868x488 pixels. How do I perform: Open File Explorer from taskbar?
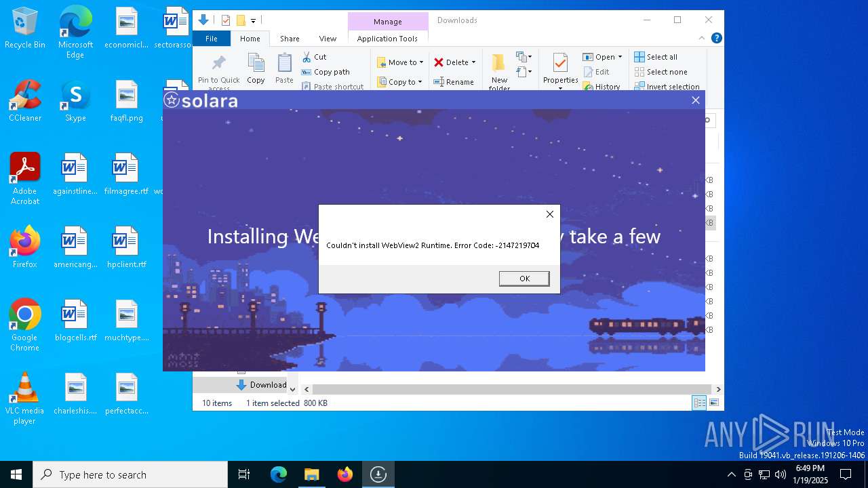coord(311,474)
